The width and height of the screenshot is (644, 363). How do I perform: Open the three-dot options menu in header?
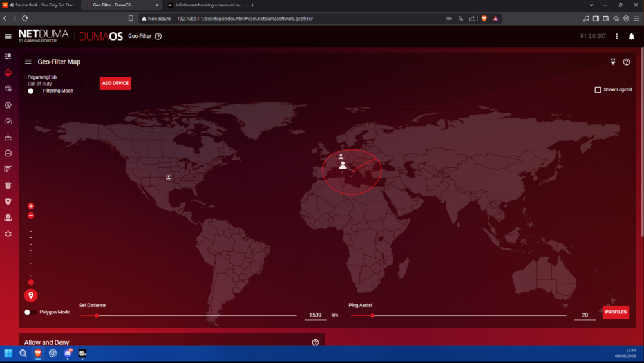(x=616, y=36)
